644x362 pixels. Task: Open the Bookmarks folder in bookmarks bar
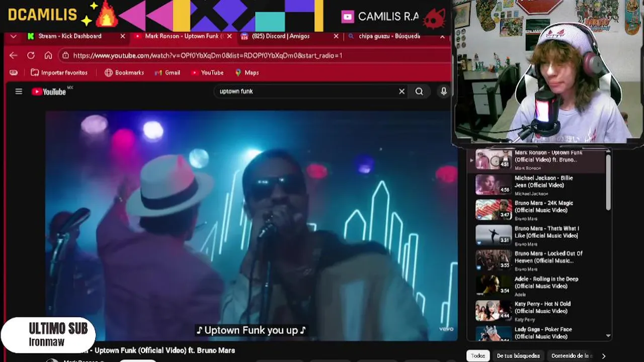[x=124, y=72]
